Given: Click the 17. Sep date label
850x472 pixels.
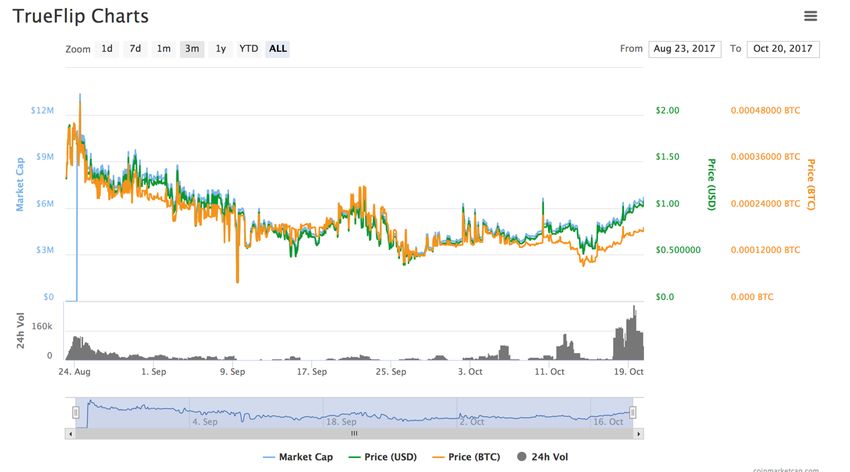Looking at the screenshot, I should [x=312, y=372].
